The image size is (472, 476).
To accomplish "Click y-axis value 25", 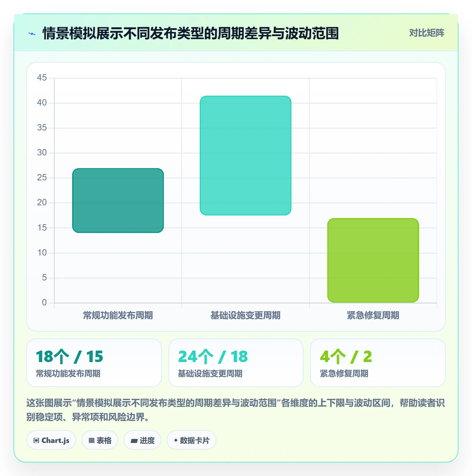I will [x=42, y=177].
